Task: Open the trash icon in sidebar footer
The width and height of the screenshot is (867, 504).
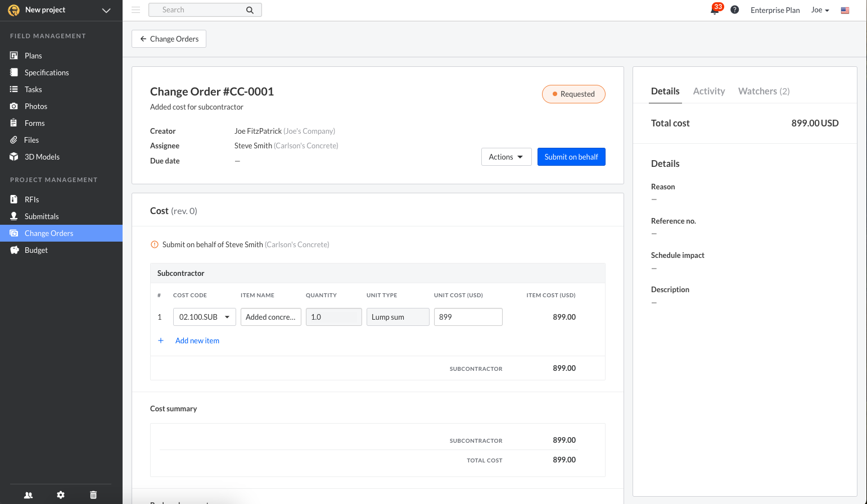Action: pos(93,495)
